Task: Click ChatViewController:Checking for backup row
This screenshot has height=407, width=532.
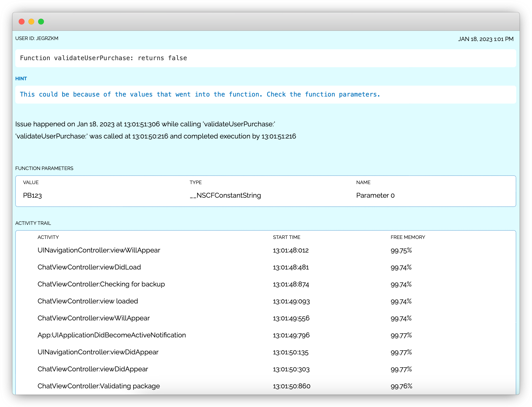Action: tap(101, 284)
